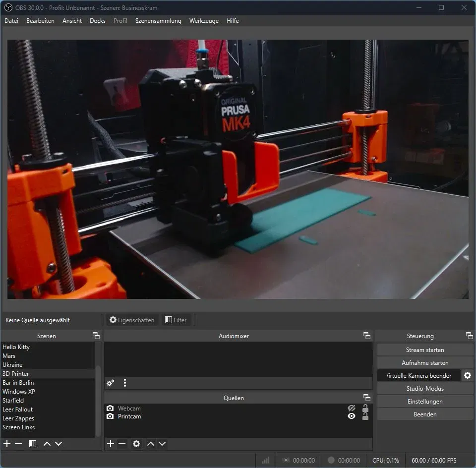Image resolution: width=476 pixels, height=468 pixels.
Task: Click the Filter button above the docks
Action: pos(176,320)
